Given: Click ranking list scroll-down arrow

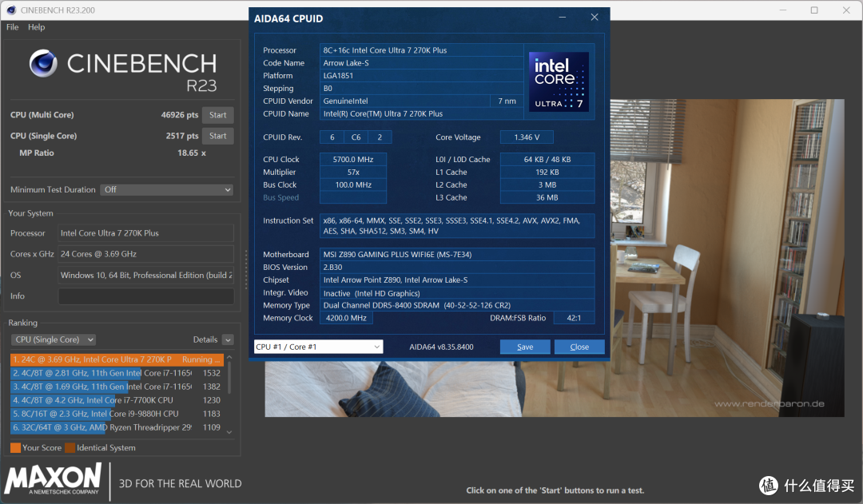Looking at the screenshot, I should pos(229,432).
